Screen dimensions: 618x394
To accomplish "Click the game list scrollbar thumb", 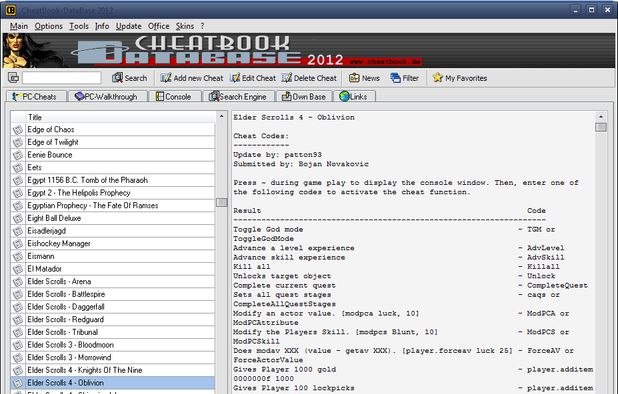I will [222, 202].
